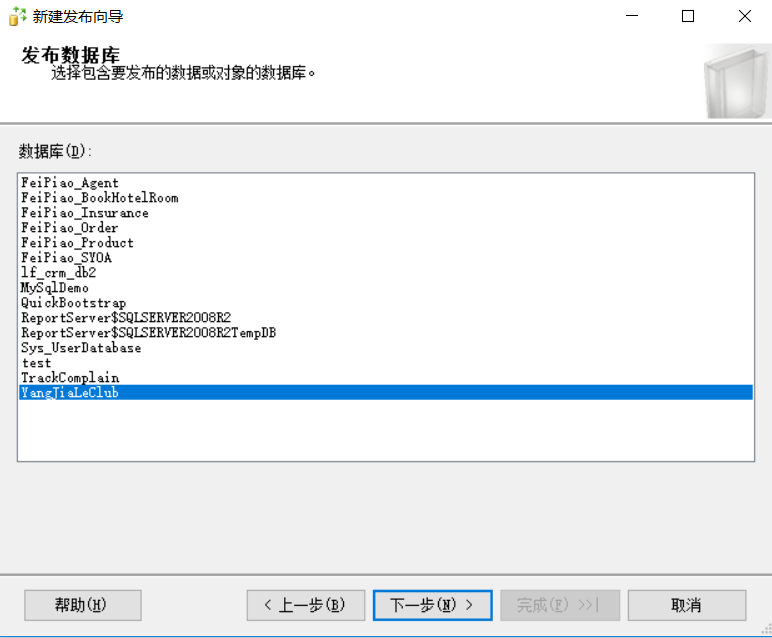Select the ReportServer$SQLSERVER2008R2 database
The height and width of the screenshot is (638, 772).
[125, 318]
